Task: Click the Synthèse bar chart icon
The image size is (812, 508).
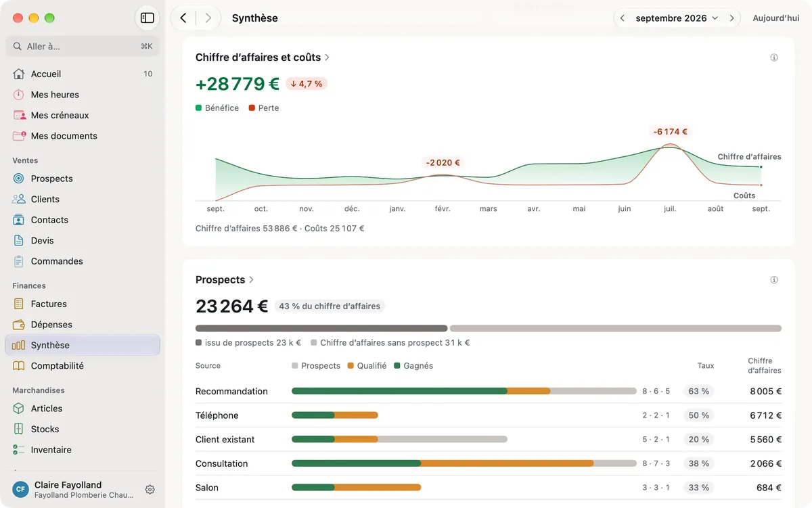Action: [19, 345]
